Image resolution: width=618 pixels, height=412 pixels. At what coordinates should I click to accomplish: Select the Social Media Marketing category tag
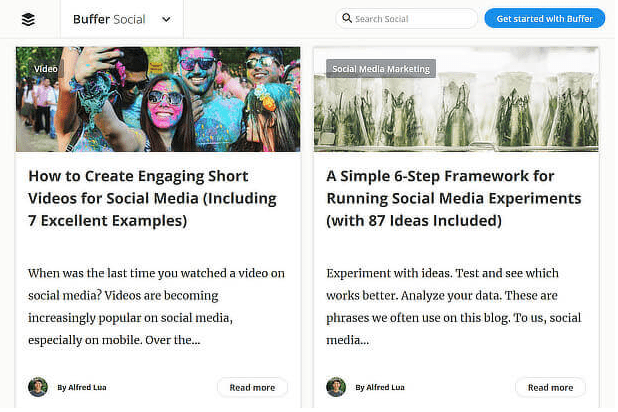pyautogui.click(x=381, y=69)
